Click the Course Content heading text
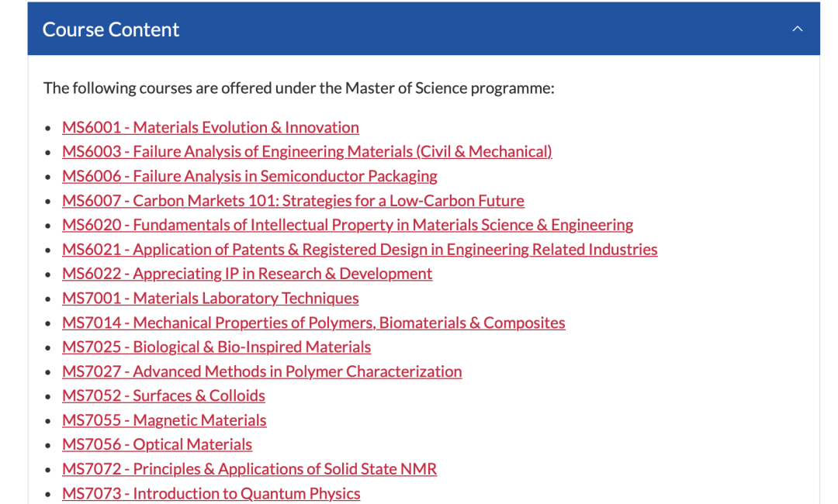The width and height of the screenshot is (838, 504). [111, 29]
